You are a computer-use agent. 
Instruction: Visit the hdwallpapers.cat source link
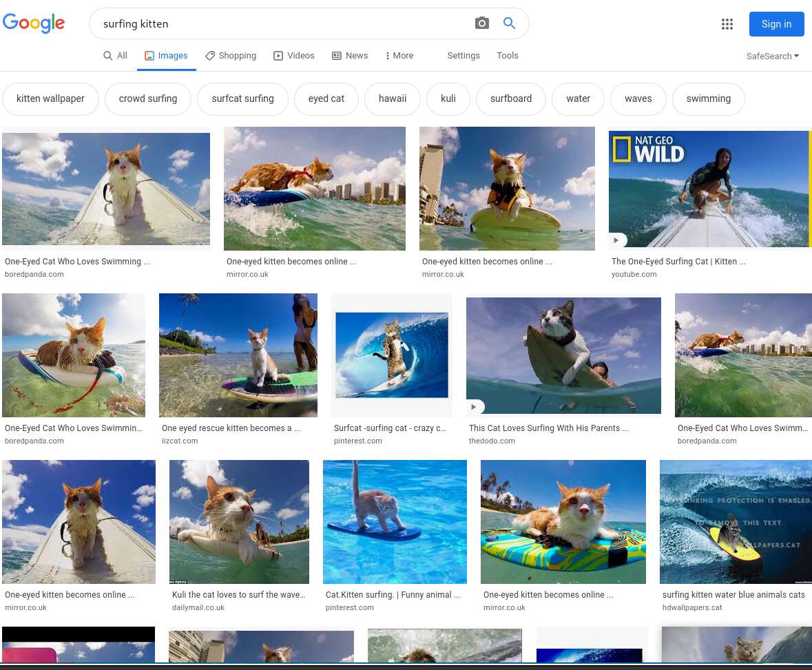point(692,608)
